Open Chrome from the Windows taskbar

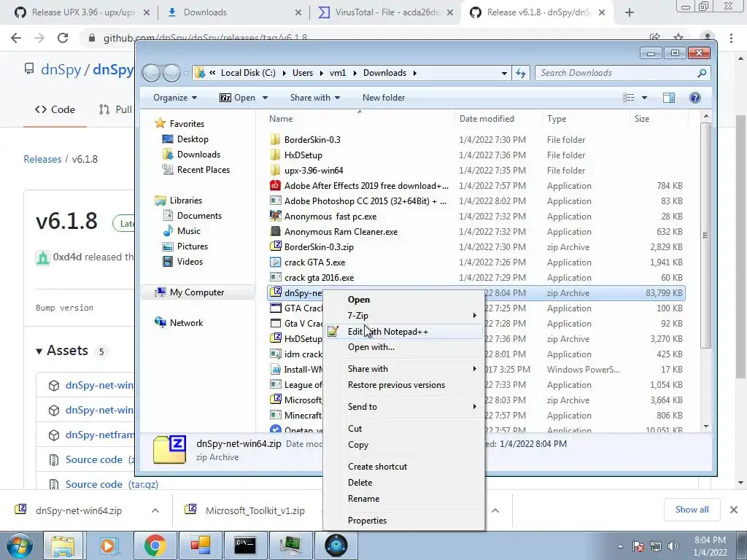155,545
